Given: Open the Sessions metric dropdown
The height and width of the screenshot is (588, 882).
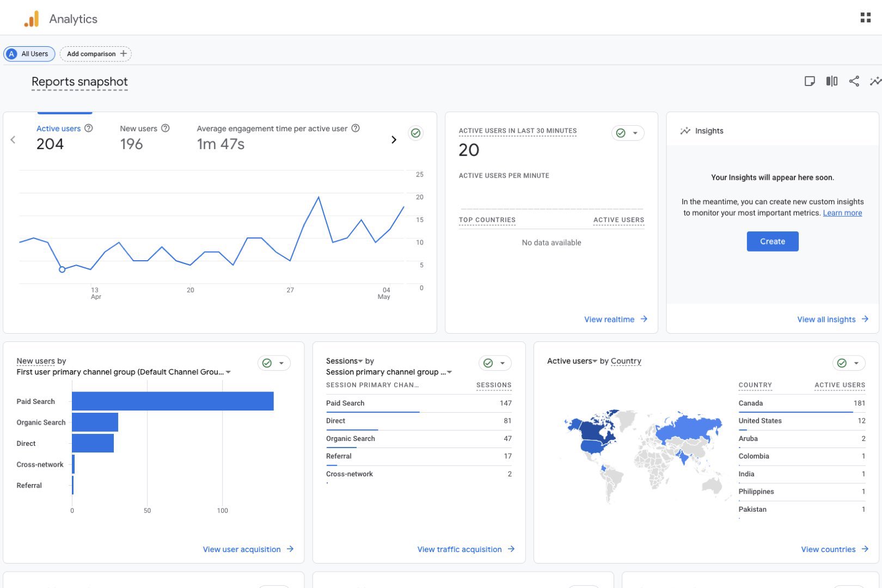Looking at the screenshot, I should point(360,361).
